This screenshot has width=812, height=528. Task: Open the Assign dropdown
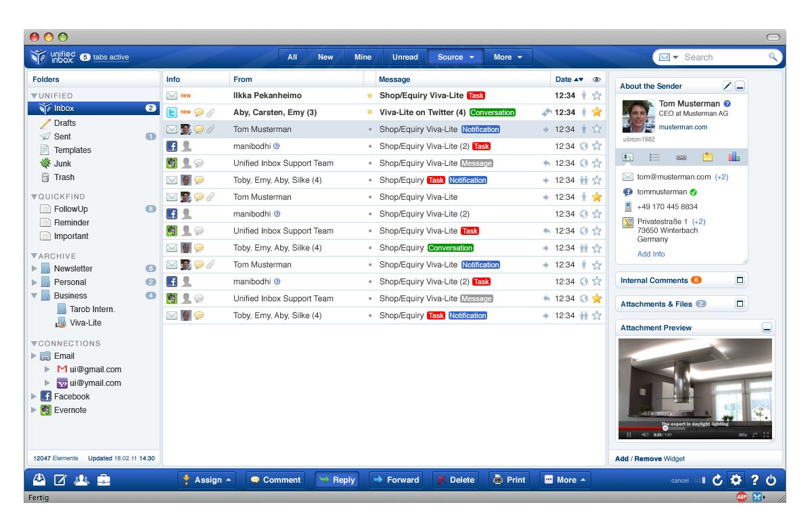coord(207,479)
